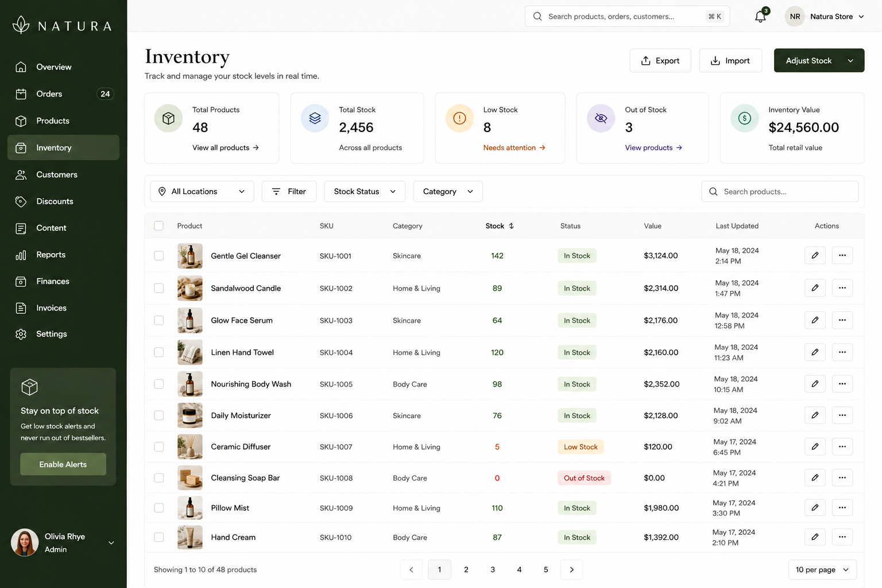882x588 pixels.
Task: Click the Enable Alerts button
Action: (63, 465)
